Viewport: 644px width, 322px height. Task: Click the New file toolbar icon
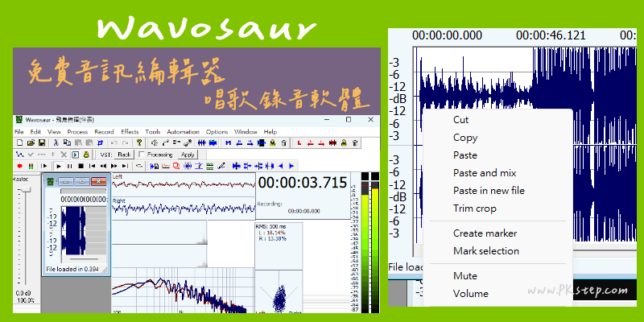(x=19, y=143)
